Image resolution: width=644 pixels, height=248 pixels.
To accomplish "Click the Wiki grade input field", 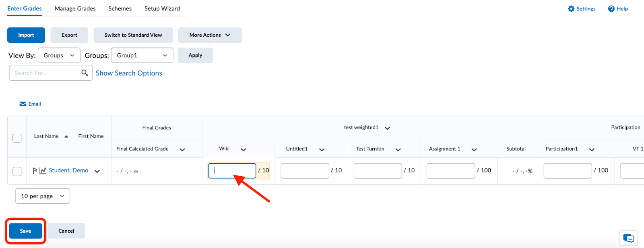I will (x=232, y=171).
